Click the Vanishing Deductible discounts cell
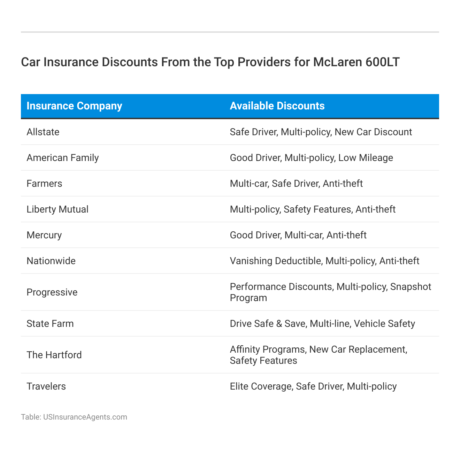The width and height of the screenshot is (460, 476). (324, 261)
